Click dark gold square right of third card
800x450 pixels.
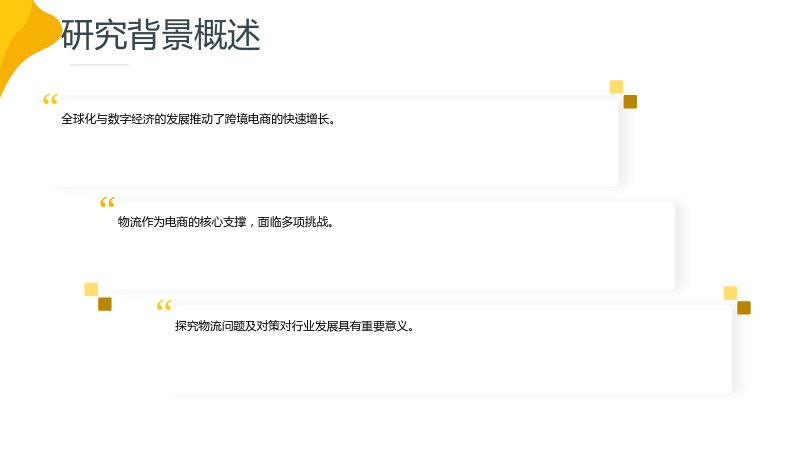(744, 308)
